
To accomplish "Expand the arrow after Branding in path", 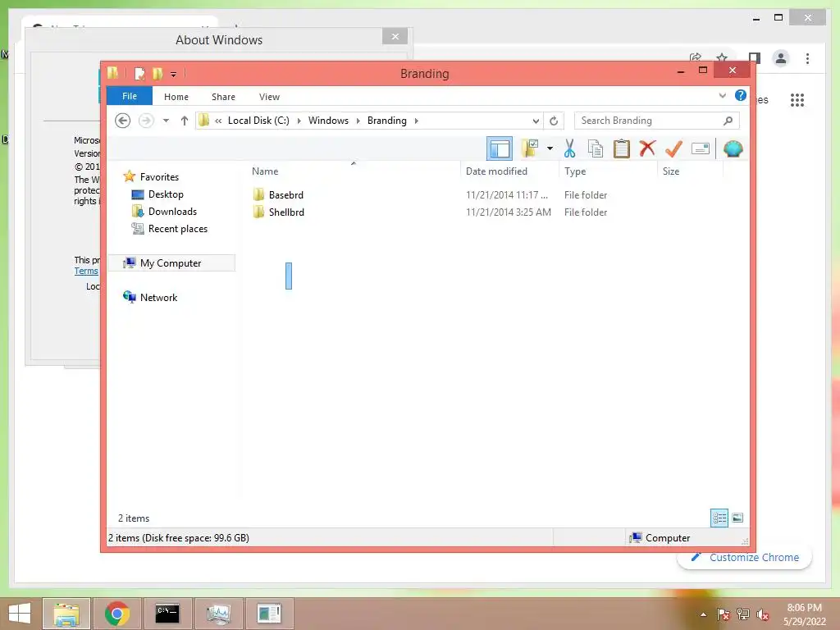I will 416,121.
